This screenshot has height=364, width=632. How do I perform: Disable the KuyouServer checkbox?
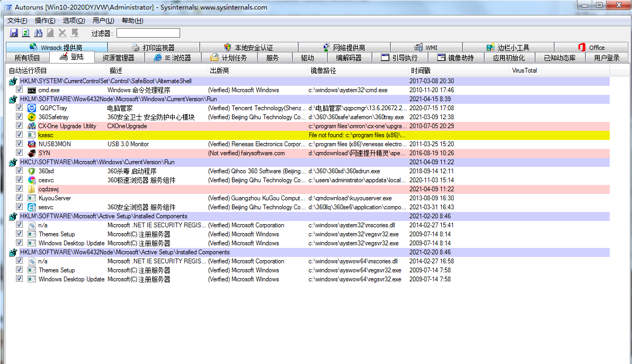pyautogui.click(x=20, y=198)
